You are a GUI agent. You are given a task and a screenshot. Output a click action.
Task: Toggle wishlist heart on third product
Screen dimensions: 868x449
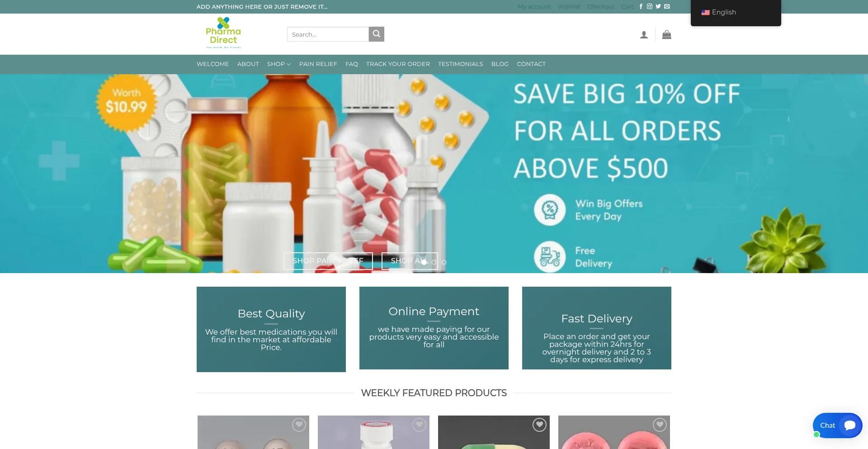pyautogui.click(x=539, y=425)
